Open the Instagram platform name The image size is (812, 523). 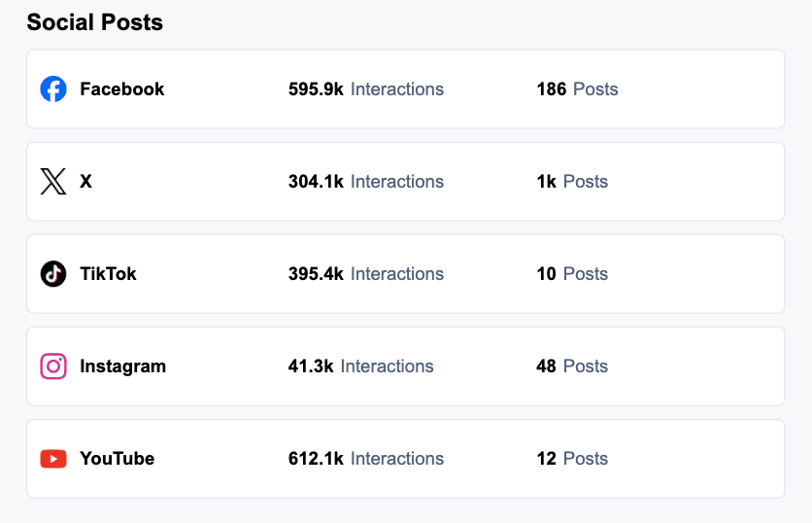[x=122, y=366]
